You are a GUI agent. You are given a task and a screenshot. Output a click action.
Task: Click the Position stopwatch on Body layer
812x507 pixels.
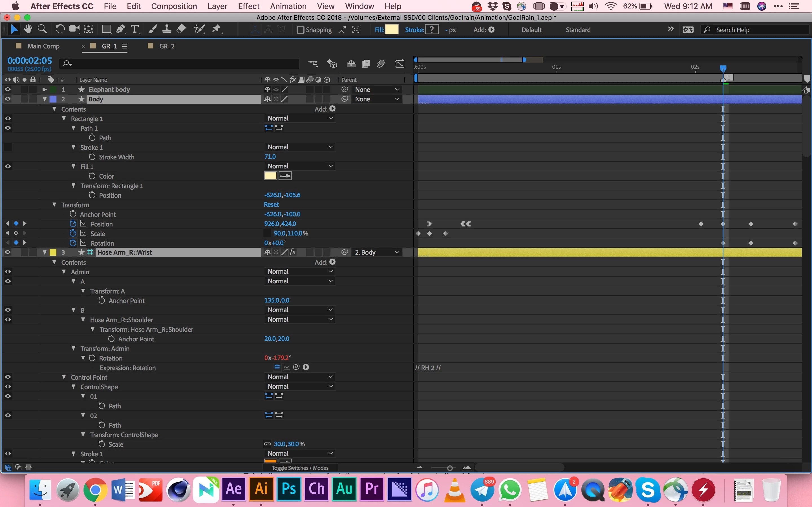point(73,224)
